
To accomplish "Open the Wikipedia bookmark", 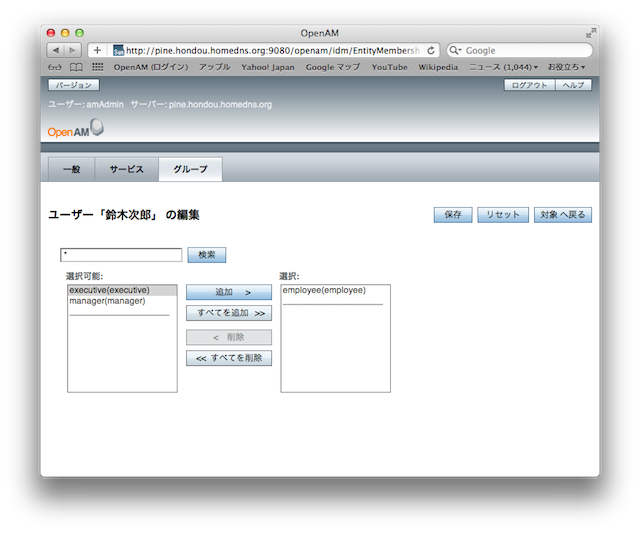I will pos(437,67).
